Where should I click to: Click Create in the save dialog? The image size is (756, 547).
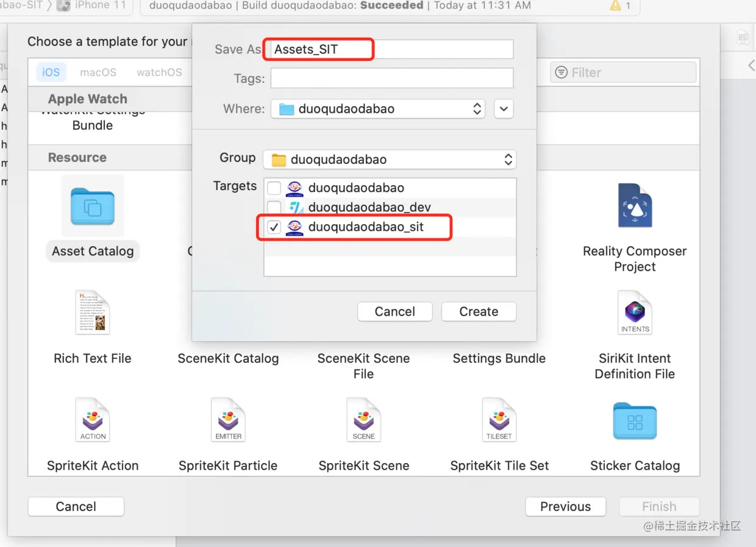479,311
